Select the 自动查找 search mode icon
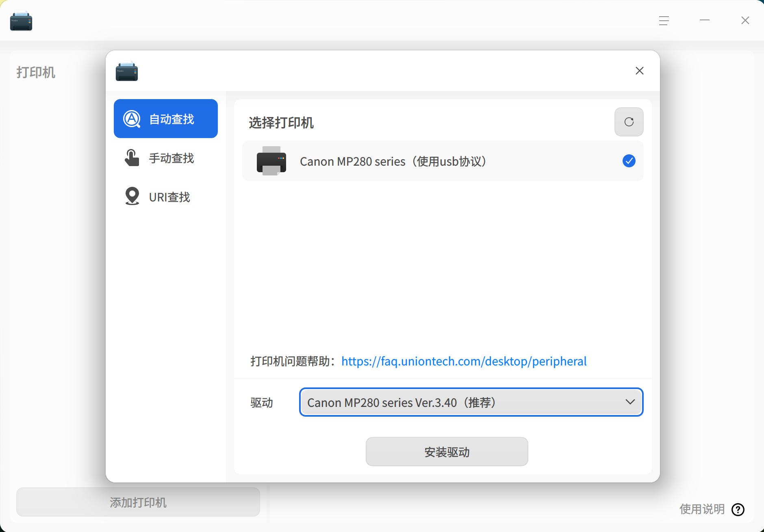 (131, 118)
